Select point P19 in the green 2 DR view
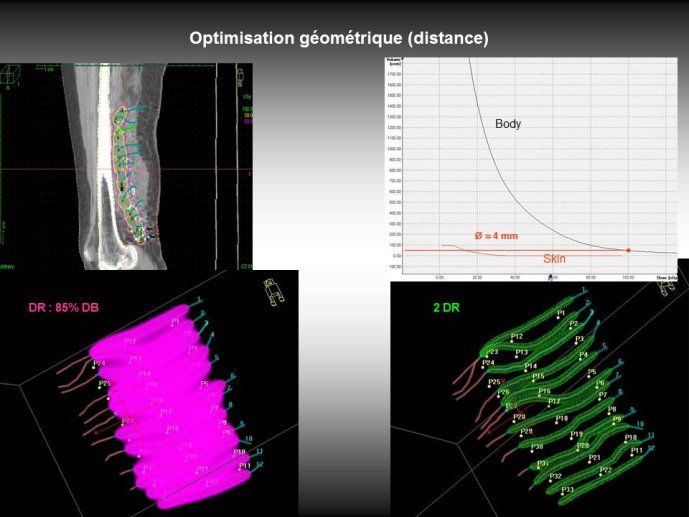 [577, 434]
